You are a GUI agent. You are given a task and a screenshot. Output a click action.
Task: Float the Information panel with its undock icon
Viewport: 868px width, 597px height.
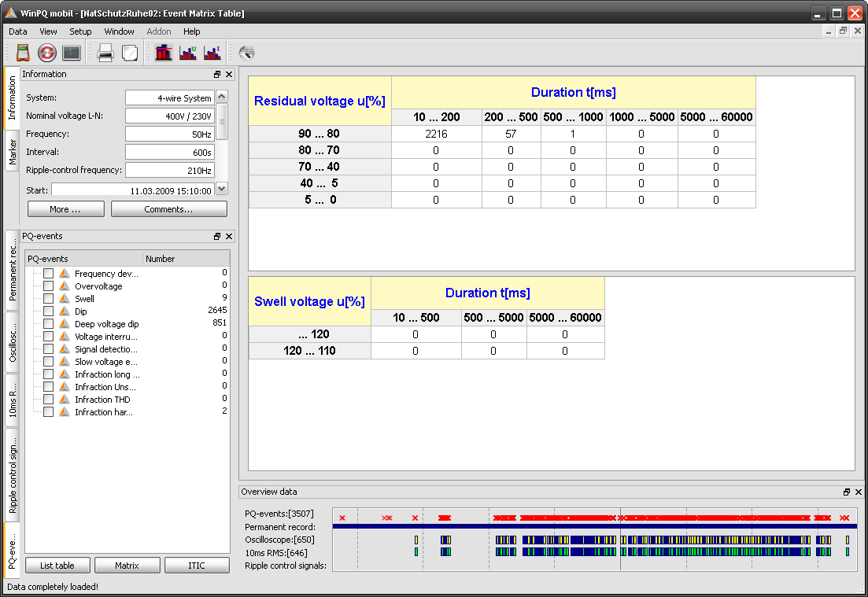[217, 74]
